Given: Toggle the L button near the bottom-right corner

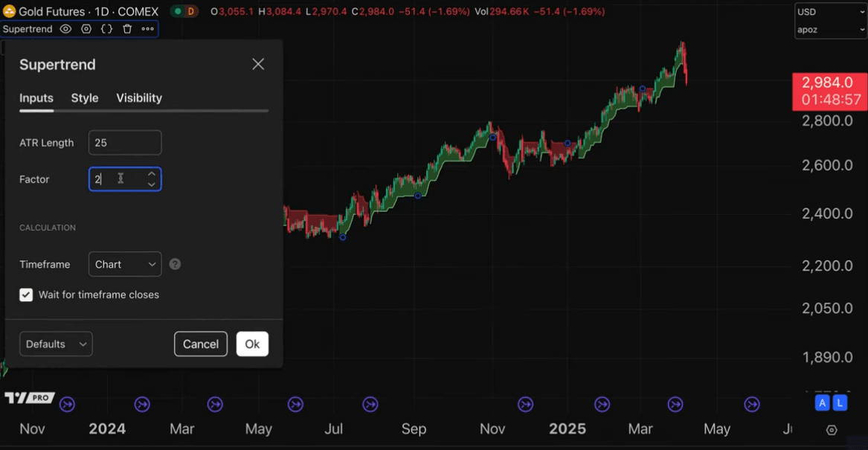Looking at the screenshot, I should click(840, 402).
